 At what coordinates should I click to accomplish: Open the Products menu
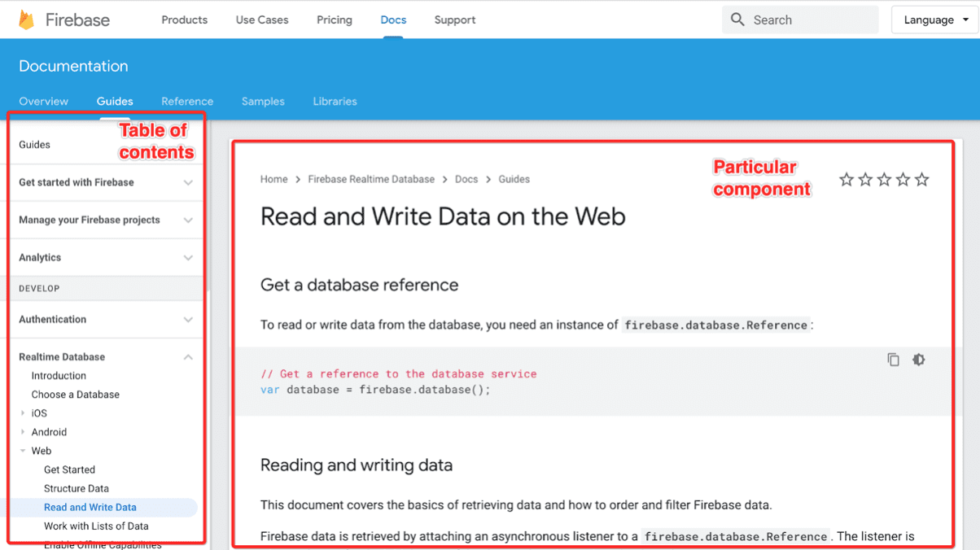pos(184,20)
